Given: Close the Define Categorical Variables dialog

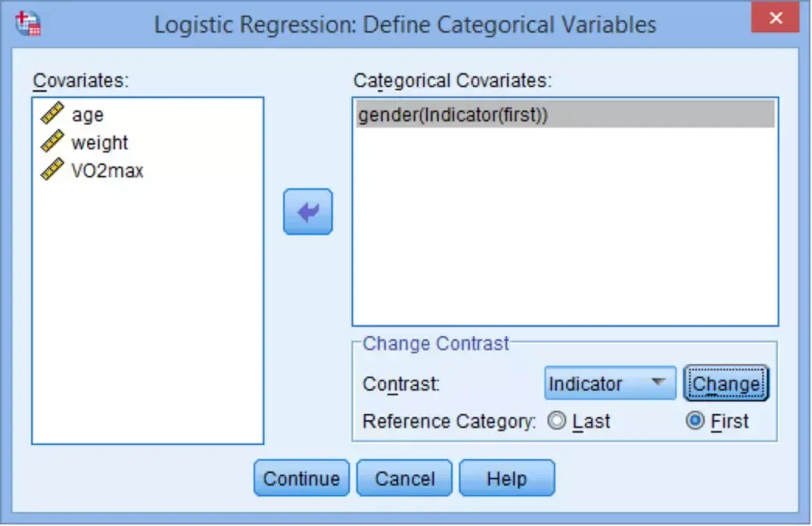Looking at the screenshot, I should (x=775, y=18).
